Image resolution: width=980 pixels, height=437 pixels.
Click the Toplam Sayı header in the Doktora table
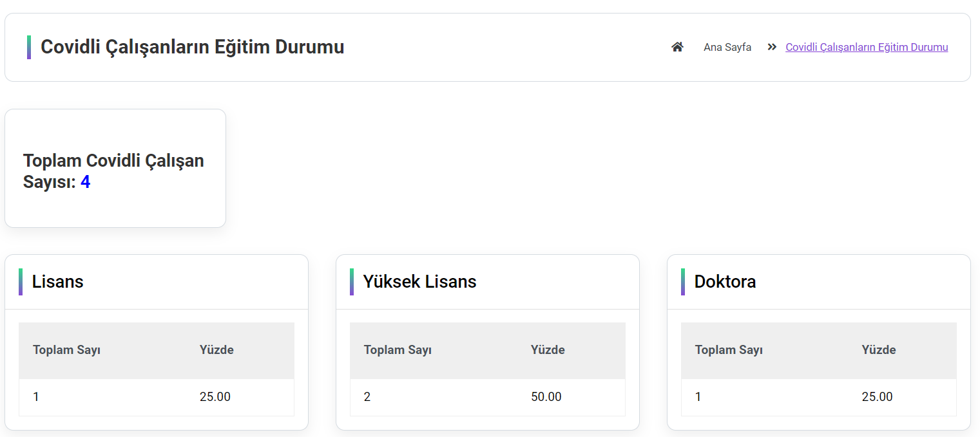729,349
